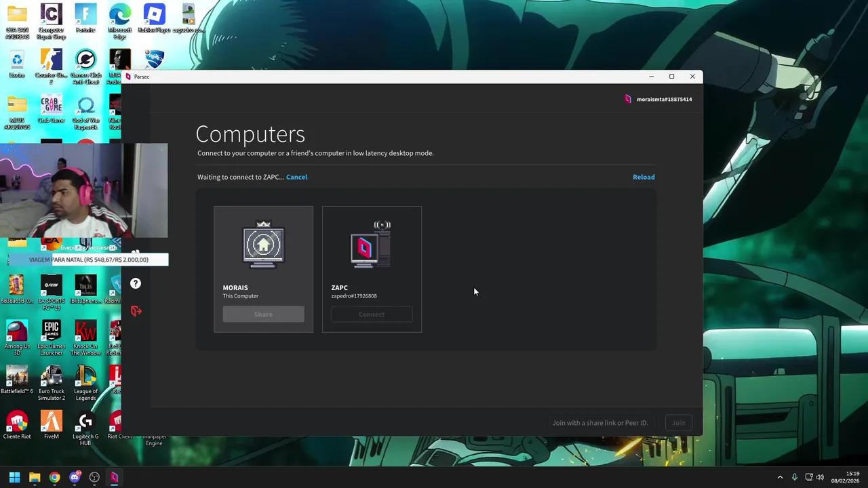Launch Battlefield 6 desktop shortcut
The height and width of the screenshot is (488, 868).
tap(17, 380)
